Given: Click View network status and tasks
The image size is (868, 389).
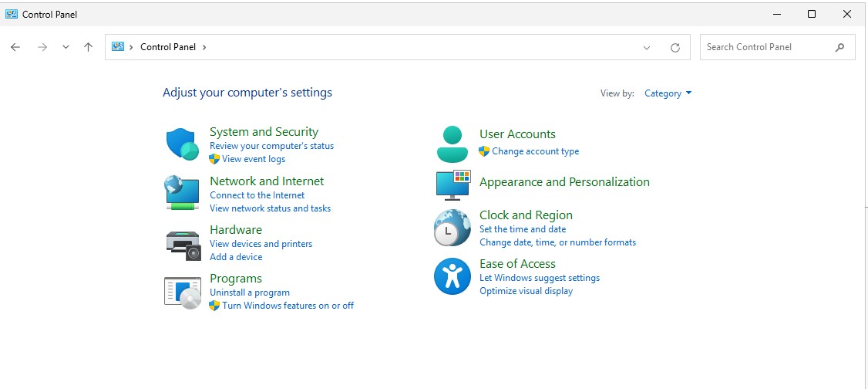Looking at the screenshot, I should pos(270,208).
